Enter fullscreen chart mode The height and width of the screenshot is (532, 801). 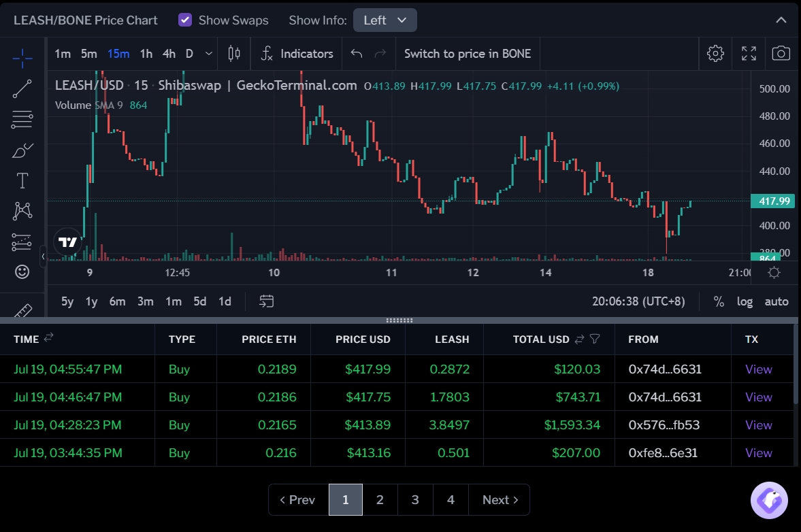tap(749, 54)
